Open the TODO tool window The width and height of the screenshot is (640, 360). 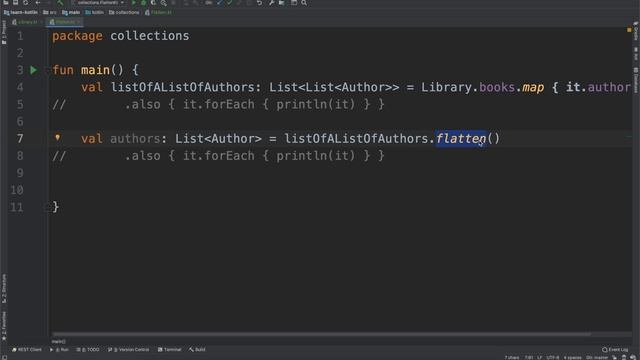[88, 349]
